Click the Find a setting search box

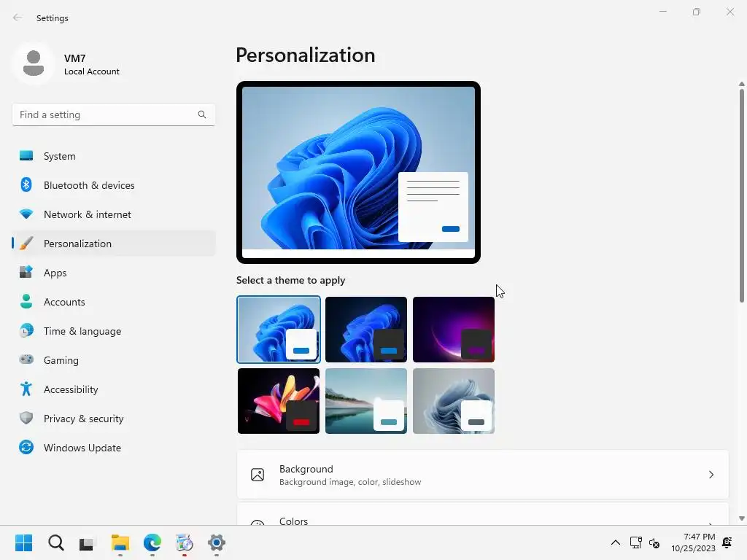[x=113, y=114]
